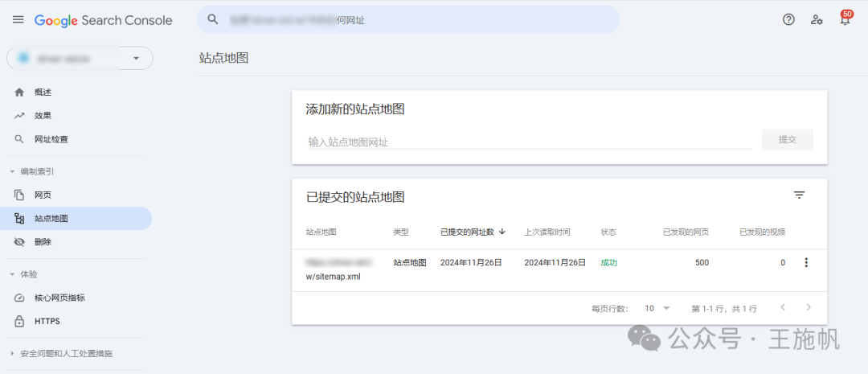Screen dimensions: 868x374
Task: Click the search magnifier icon in URL bar
Action: point(213,20)
